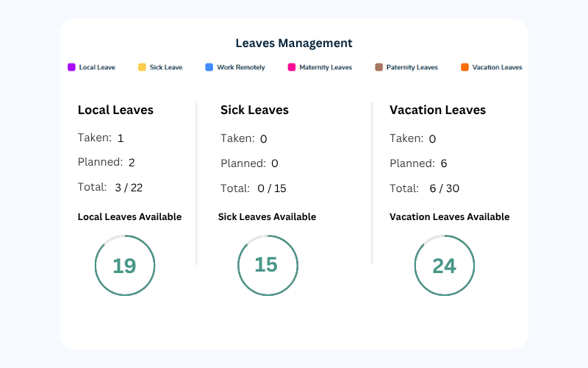Viewport: 588px width, 368px height.
Task: Click the circular gauge showing 15
Action: click(x=268, y=266)
